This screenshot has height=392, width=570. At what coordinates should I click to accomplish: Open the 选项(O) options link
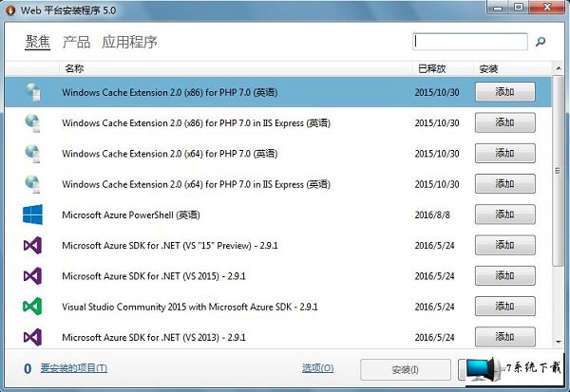tap(317, 368)
